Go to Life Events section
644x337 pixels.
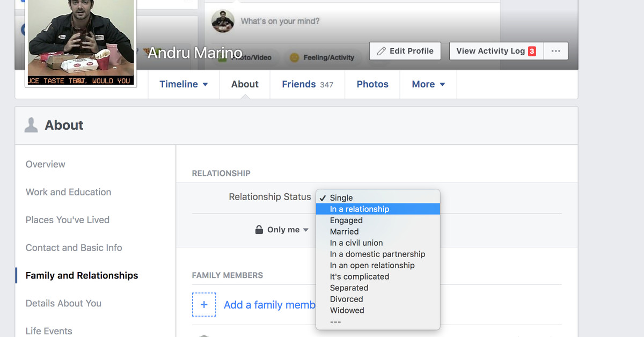[49, 331]
